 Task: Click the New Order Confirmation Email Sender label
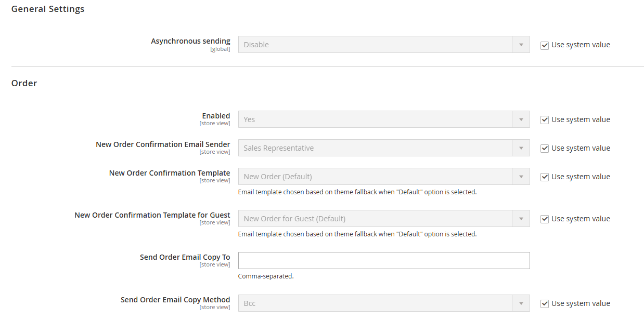pos(163,144)
